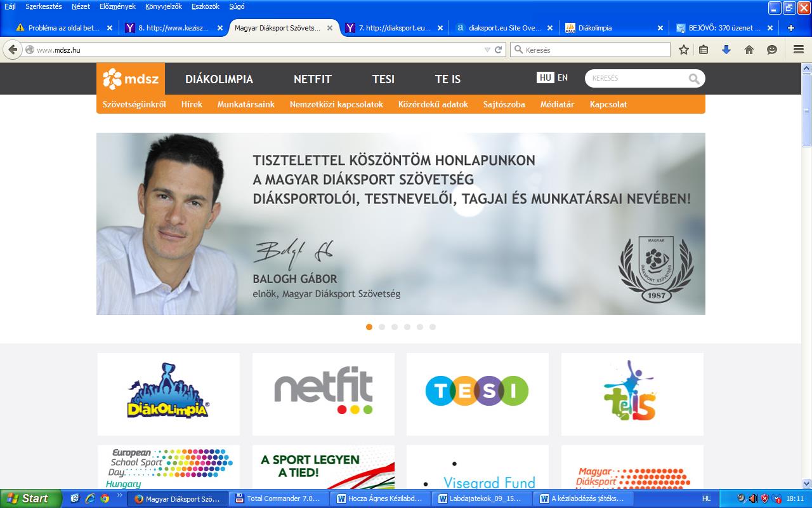The image size is (812, 508).
Task: Click the show desktop quick launch icon
Action: click(75, 499)
